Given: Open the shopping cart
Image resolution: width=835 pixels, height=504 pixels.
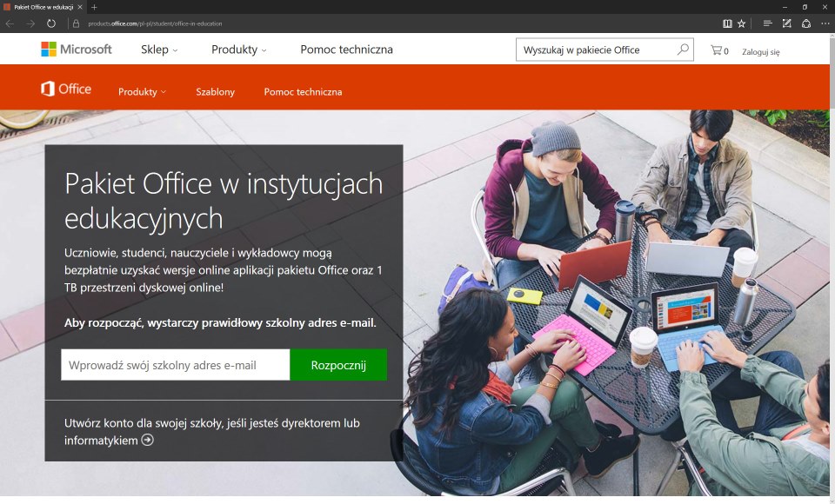Looking at the screenshot, I should [x=718, y=50].
